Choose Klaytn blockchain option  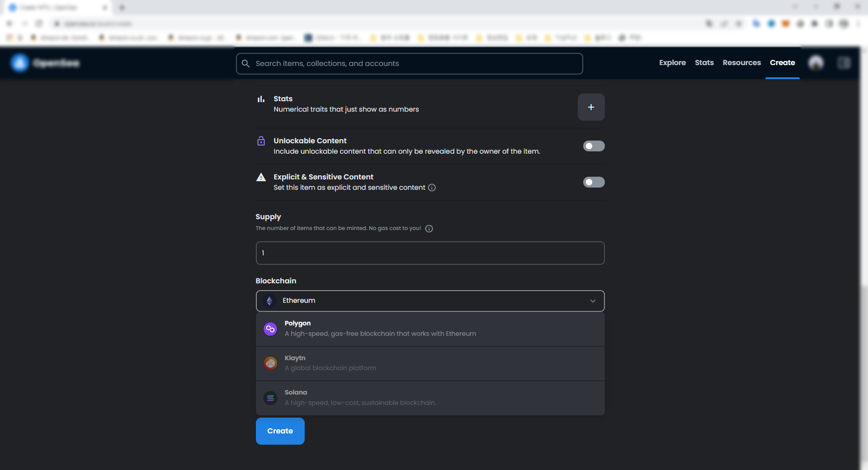(430, 364)
